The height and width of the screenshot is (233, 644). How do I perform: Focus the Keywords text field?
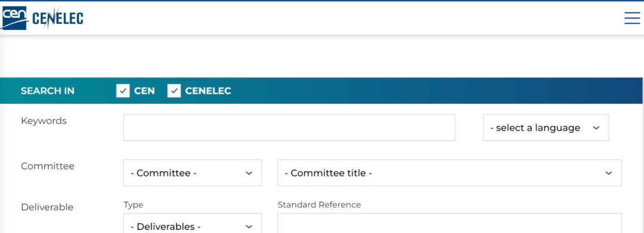click(289, 128)
